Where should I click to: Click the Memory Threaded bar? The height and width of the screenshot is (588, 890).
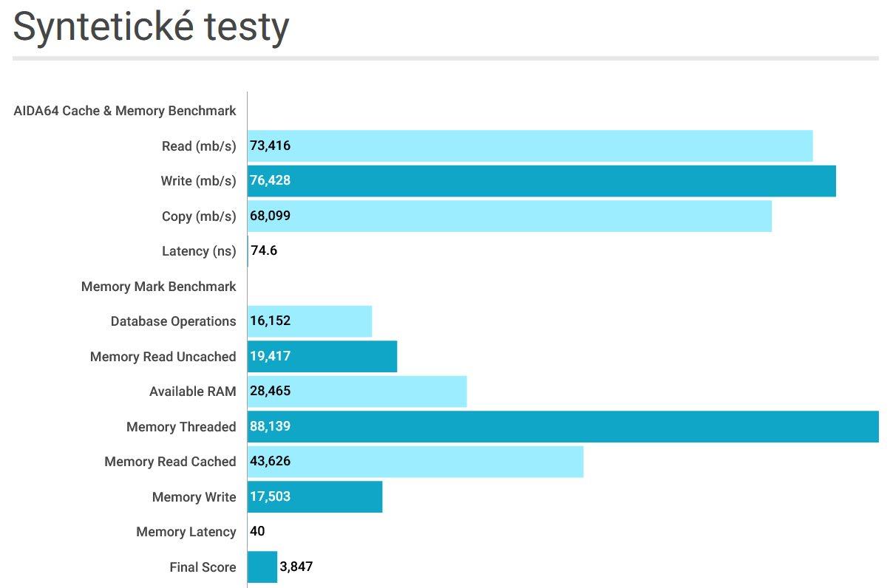[563, 427]
